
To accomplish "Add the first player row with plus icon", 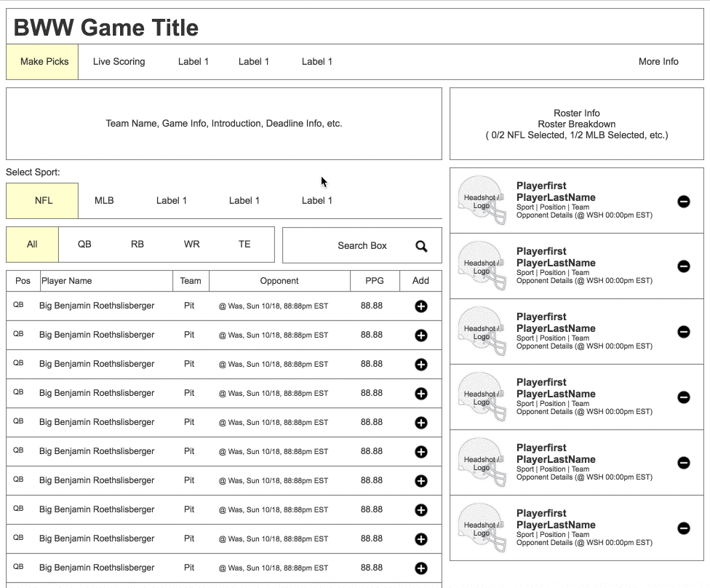I will pyautogui.click(x=420, y=306).
